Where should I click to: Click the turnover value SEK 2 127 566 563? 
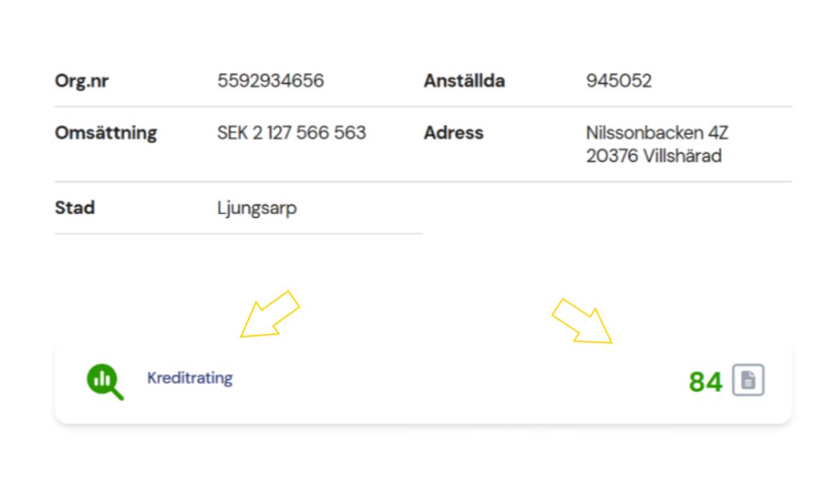[291, 133]
